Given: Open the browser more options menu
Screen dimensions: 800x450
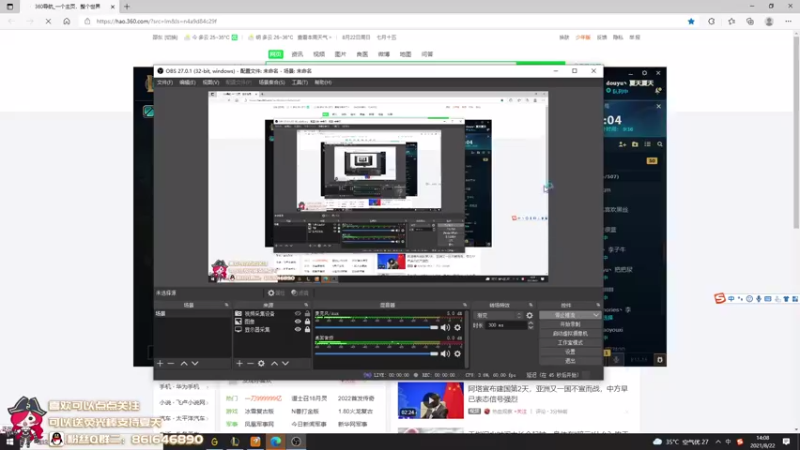Looking at the screenshot, I should (788, 21).
